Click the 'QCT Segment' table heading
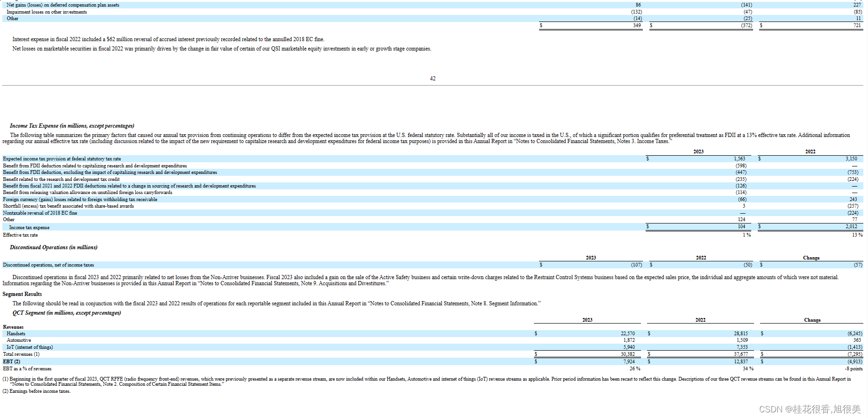This screenshot has width=868, height=418. click(66, 313)
